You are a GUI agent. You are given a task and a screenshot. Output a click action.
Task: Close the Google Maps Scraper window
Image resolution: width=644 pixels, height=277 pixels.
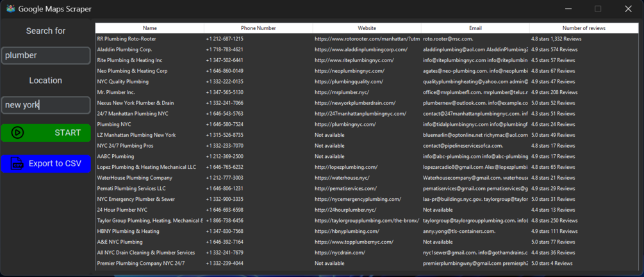628,8
